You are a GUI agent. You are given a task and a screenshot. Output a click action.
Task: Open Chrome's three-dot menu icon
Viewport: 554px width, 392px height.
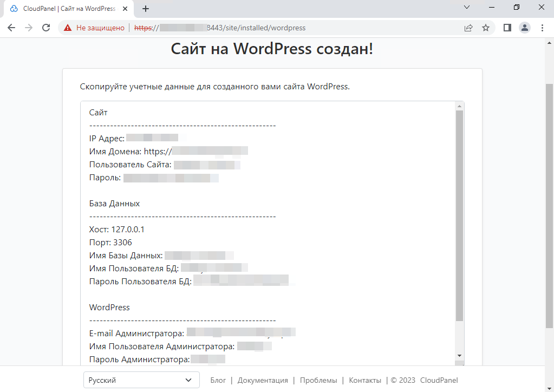coord(543,28)
